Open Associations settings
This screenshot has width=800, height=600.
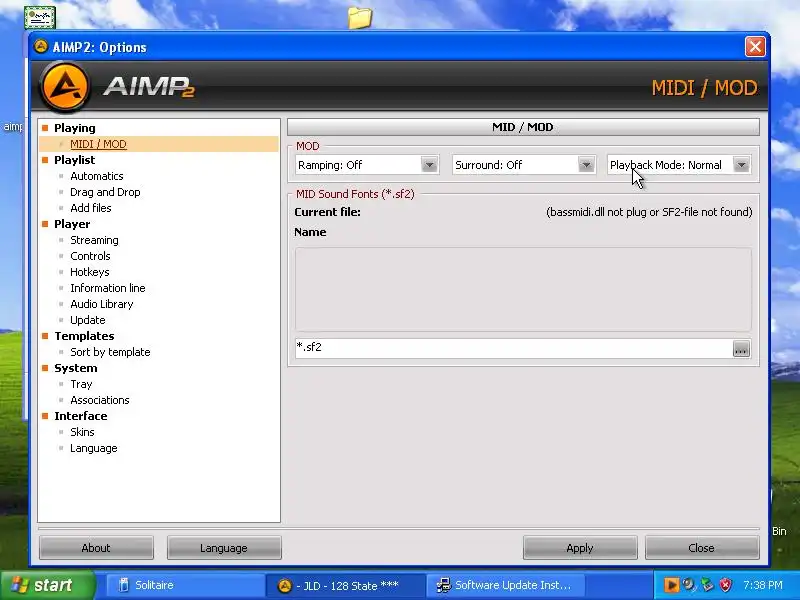pos(99,400)
